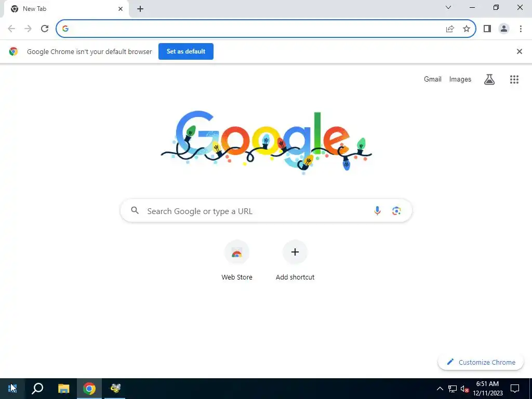Open the Images link
The width and height of the screenshot is (532, 399).
pyautogui.click(x=460, y=79)
